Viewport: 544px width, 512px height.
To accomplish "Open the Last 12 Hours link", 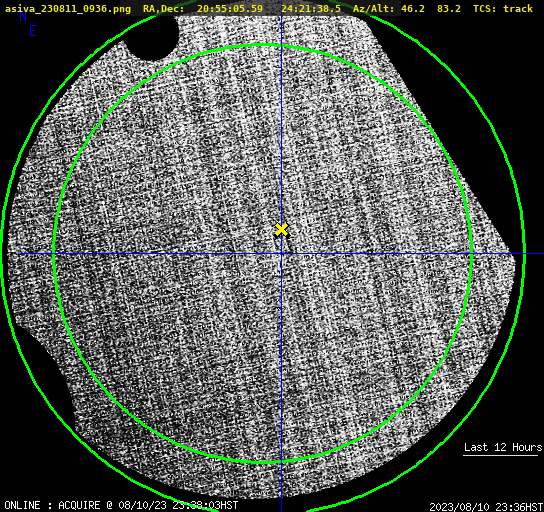I will click(503, 447).
